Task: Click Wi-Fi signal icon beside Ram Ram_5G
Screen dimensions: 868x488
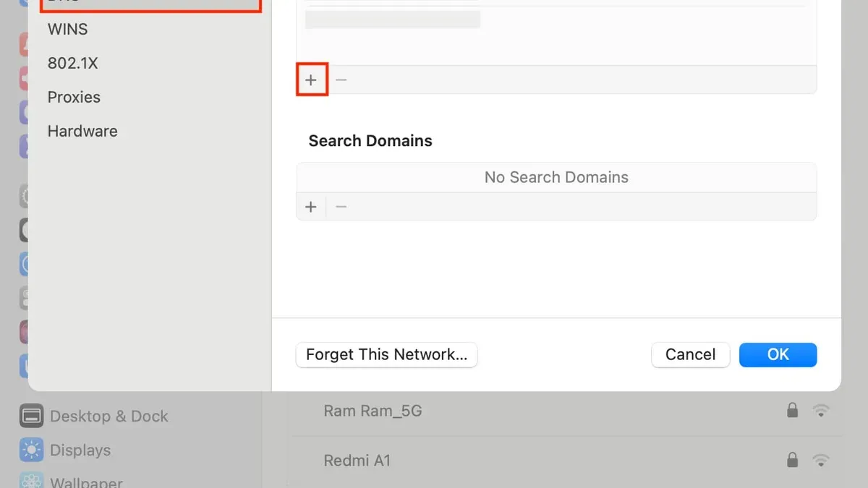Action: click(820, 411)
